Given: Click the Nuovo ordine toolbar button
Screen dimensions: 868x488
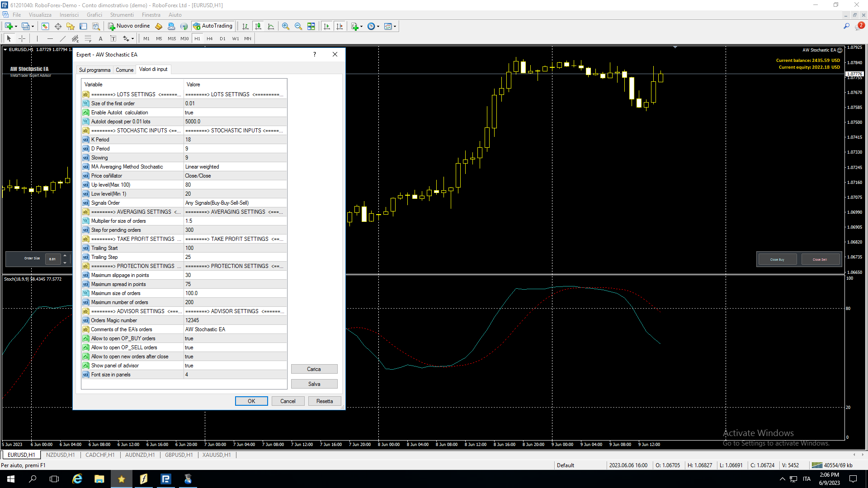Looking at the screenshot, I should (x=129, y=26).
